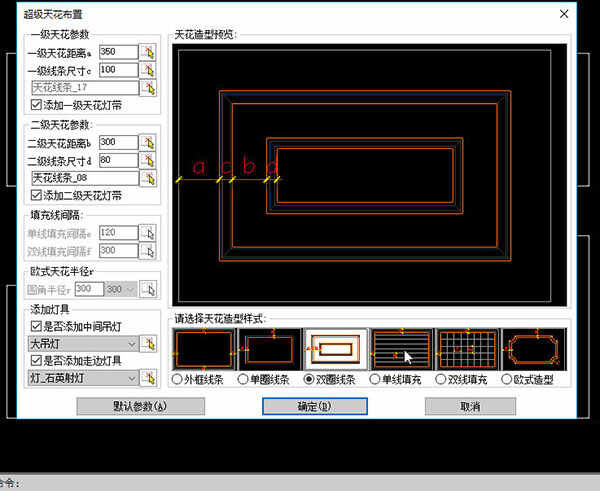
Task: Uncheck 是否添加中间吊灯 option
Action: click(37, 327)
